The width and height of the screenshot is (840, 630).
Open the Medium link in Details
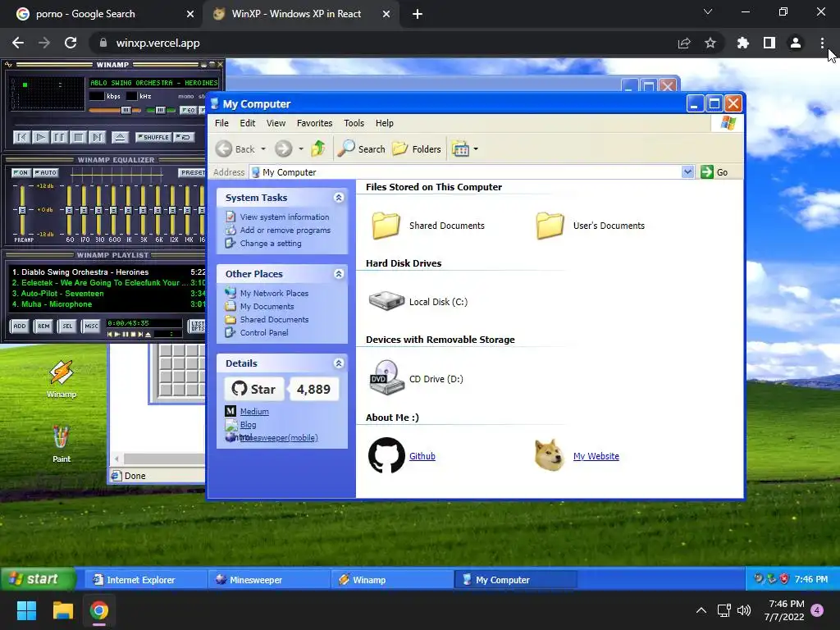click(x=254, y=412)
